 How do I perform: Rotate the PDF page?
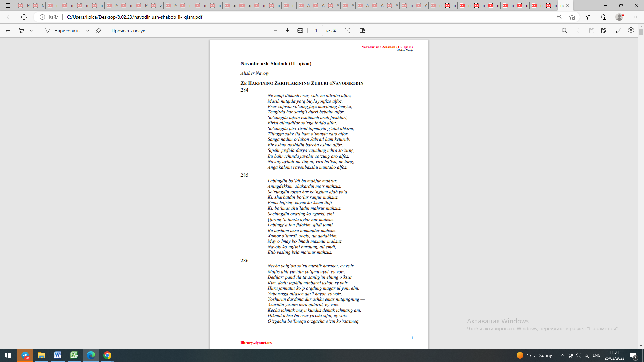tap(347, 31)
